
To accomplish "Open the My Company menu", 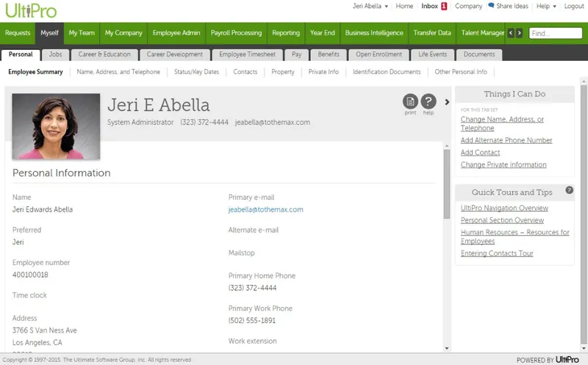I will pyautogui.click(x=123, y=33).
